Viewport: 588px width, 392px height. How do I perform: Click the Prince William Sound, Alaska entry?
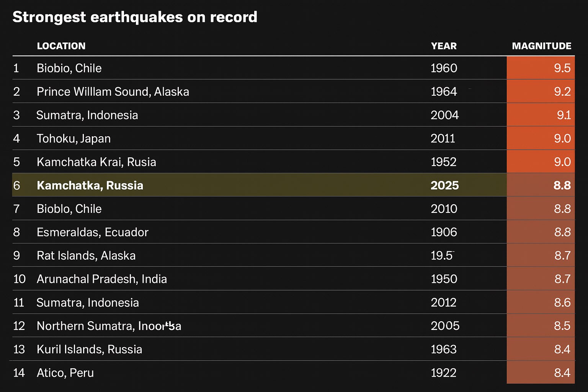(x=113, y=91)
